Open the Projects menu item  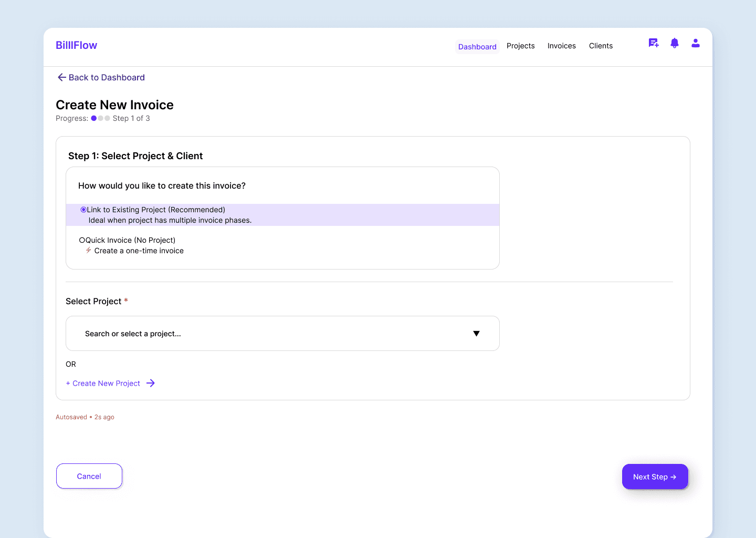click(521, 46)
